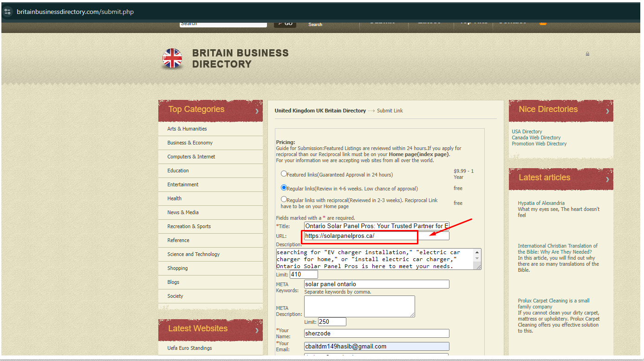Select the Featured links radio option
Screen dimensions: 644x361
point(284,174)
